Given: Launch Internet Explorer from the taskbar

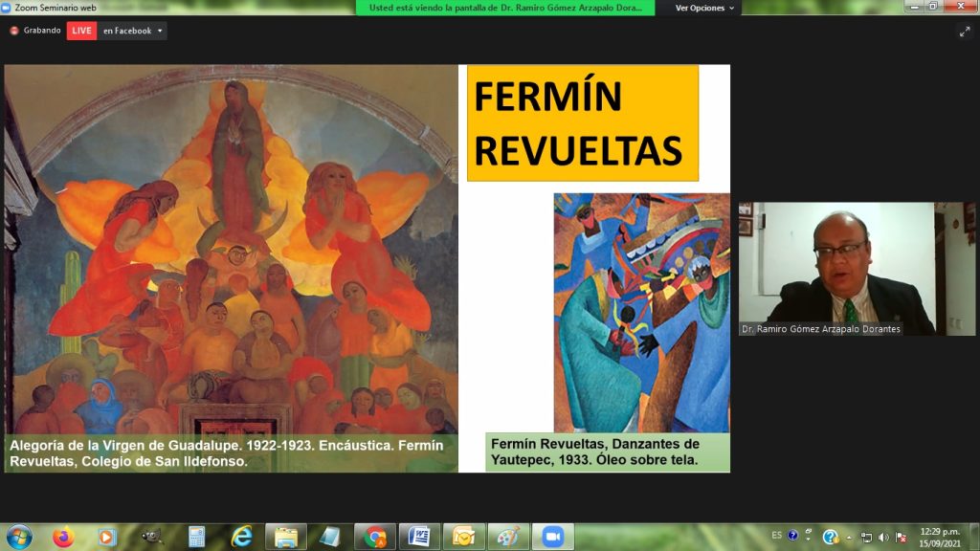Looking at the screenshot, I should [242, 537].
